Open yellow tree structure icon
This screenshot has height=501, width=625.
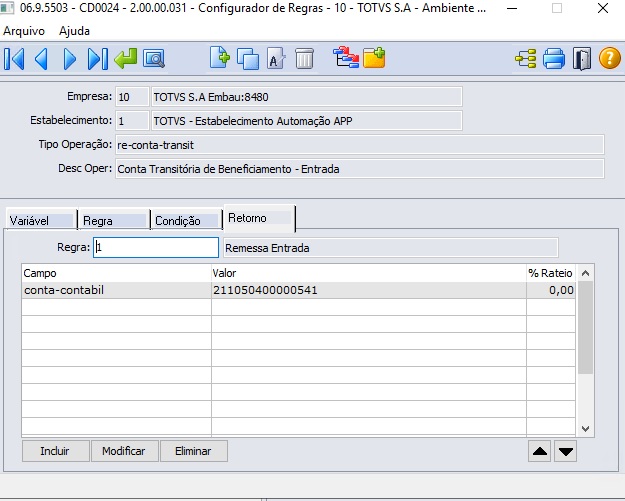[x=525, y=59]
